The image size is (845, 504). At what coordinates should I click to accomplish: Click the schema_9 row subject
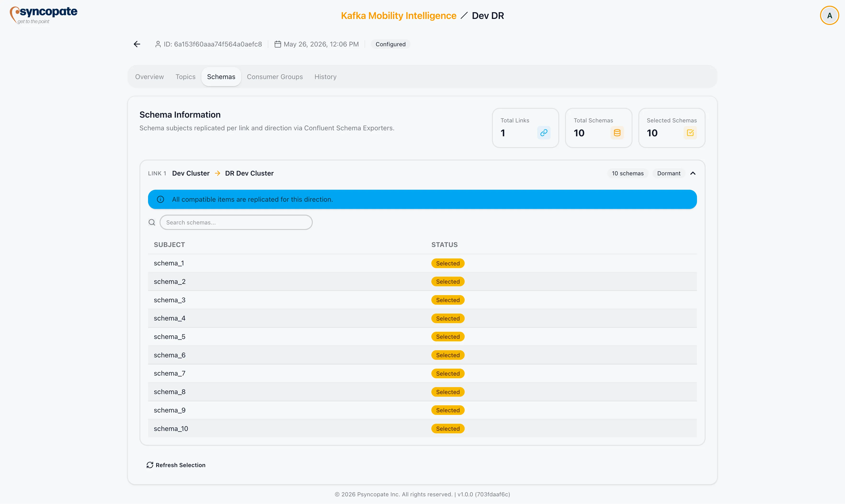pyautogui.click(x=169, y=410)
